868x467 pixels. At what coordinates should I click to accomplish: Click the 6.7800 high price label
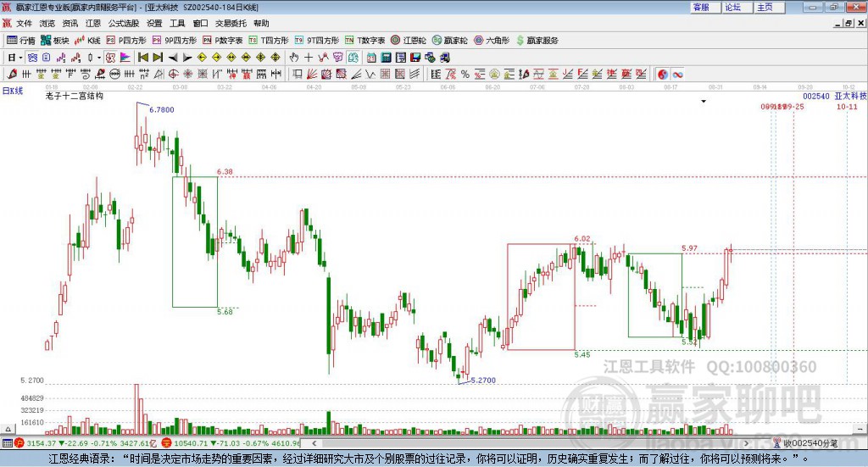pos(162,109)
